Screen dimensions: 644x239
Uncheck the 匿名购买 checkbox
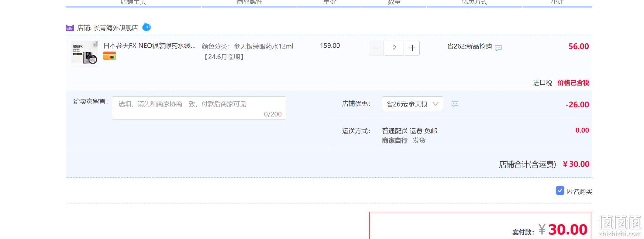pyautogui.click(x=560, y=190)
